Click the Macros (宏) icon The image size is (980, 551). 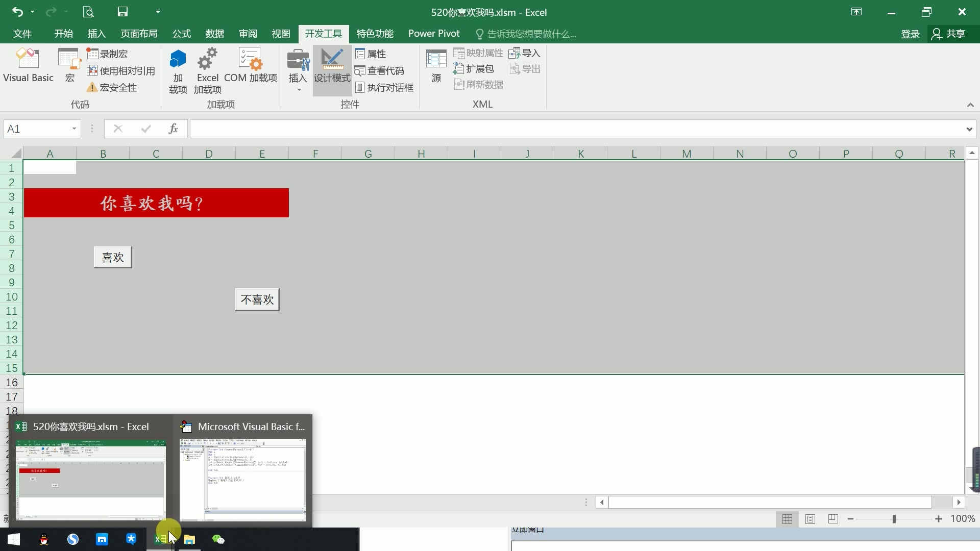[69, 59]
